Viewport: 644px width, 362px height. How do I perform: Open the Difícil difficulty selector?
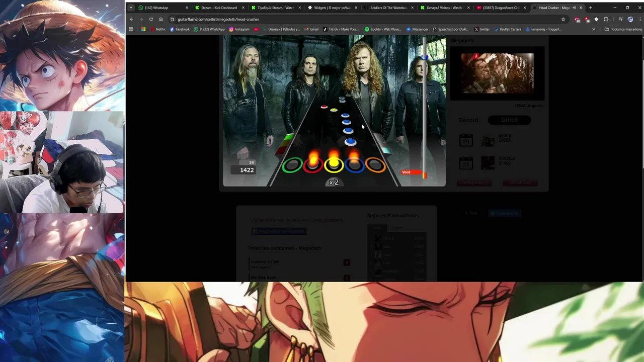click(x=509, y=120)
